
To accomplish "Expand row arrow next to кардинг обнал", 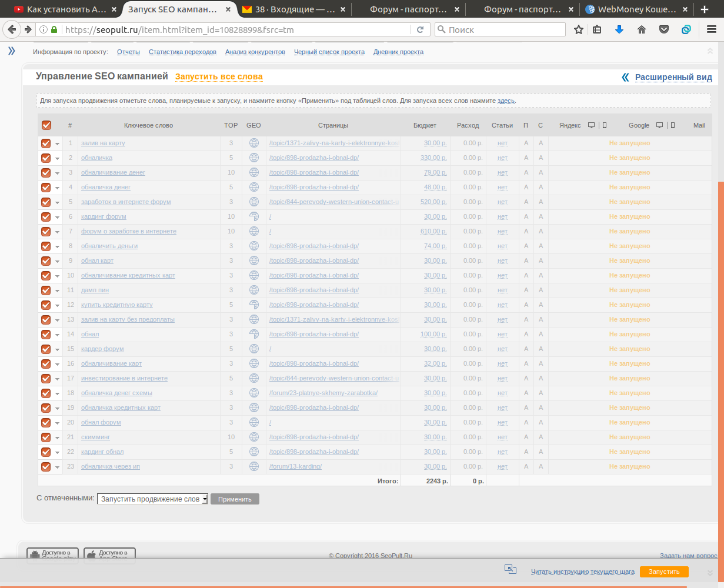I will [57, 452].
